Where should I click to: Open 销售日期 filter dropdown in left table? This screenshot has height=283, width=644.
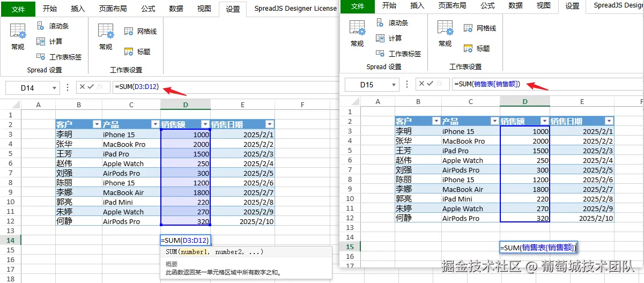pos(270,124)
